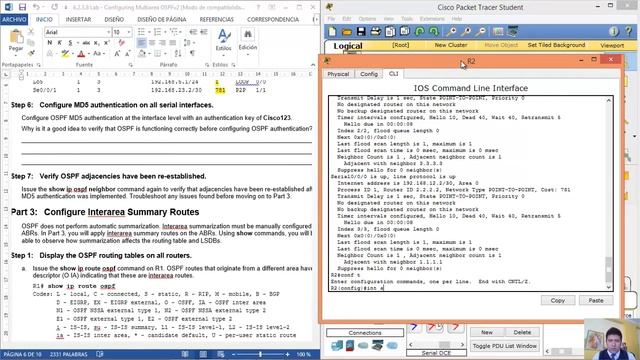This screenshot has height=360, width=640.
Task: Expand the Fuente font dialog launcher
Action: (x=131, y=65)
